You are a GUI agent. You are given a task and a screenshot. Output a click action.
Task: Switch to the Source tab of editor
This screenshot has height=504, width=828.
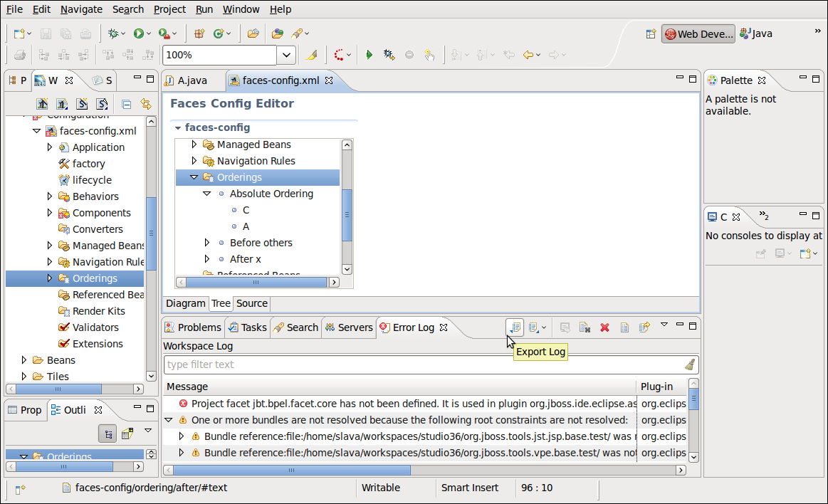click(252, 303)
